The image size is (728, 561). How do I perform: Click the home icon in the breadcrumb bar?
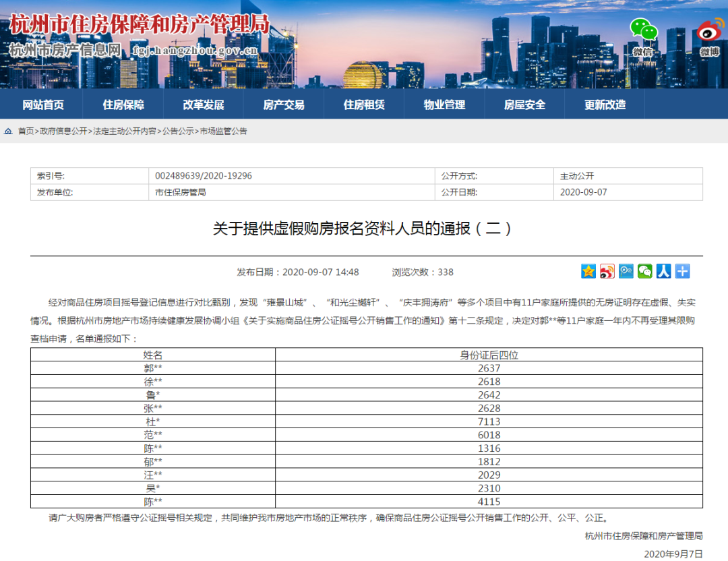coord(8,131)
